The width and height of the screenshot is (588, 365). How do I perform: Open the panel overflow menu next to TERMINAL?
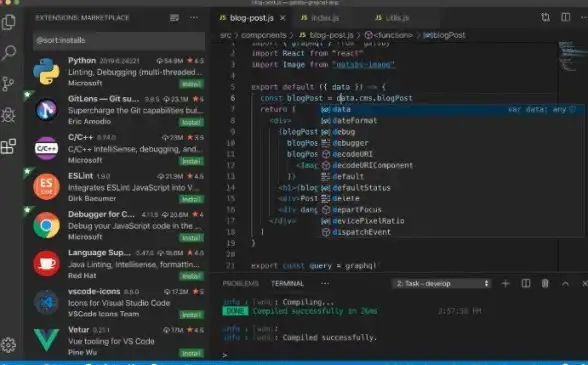(325, 284)
